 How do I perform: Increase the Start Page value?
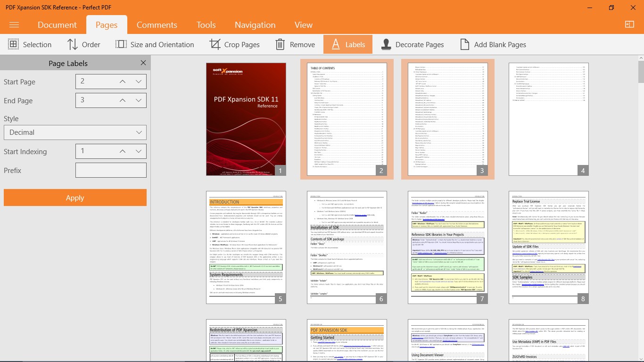[122, 82]
